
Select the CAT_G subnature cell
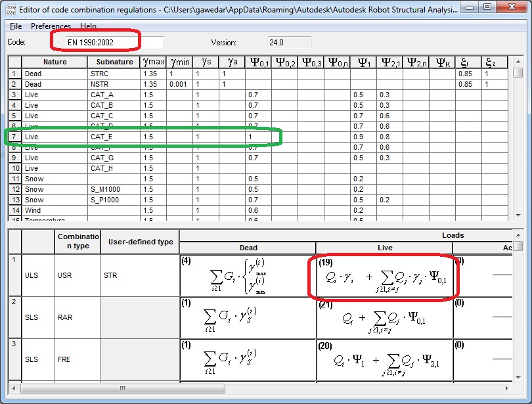click(x=114, y=158)
